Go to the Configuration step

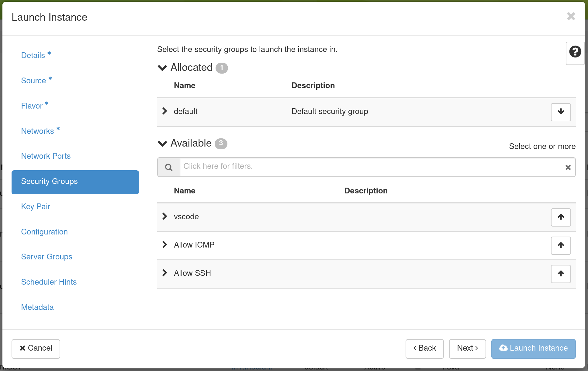[x=44, y=232]
